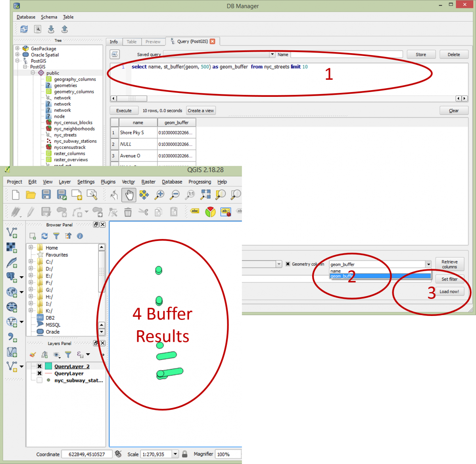
Task: Click the Zoom Full extent icon
Action: [205, 194]
